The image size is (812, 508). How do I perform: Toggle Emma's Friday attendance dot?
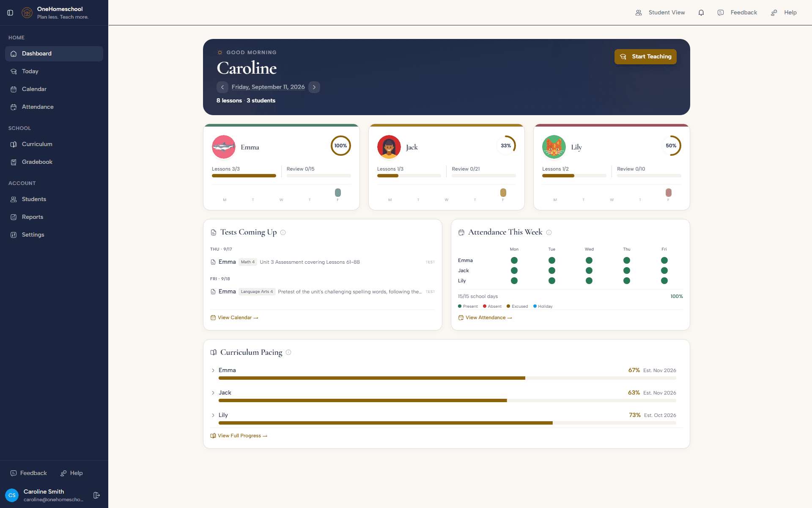pos(664,260)
